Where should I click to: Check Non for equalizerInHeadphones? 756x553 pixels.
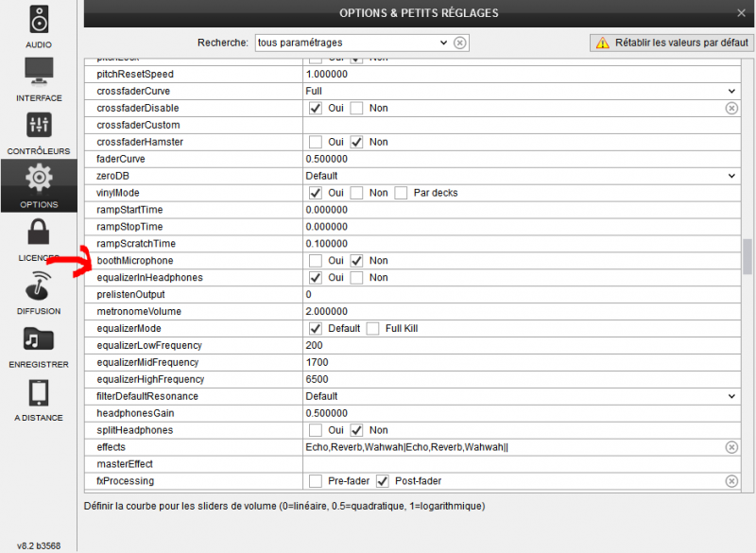click(x=357, y=278)
